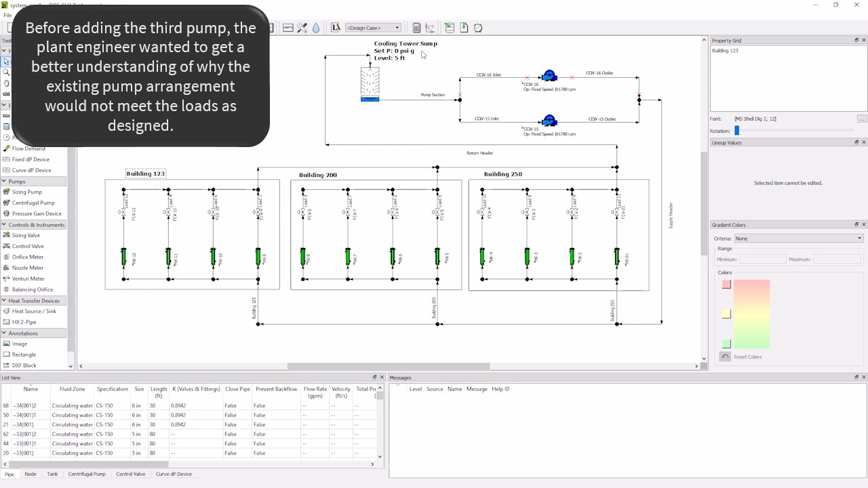Select the Flow Demand tool

(x=28, y=148)
